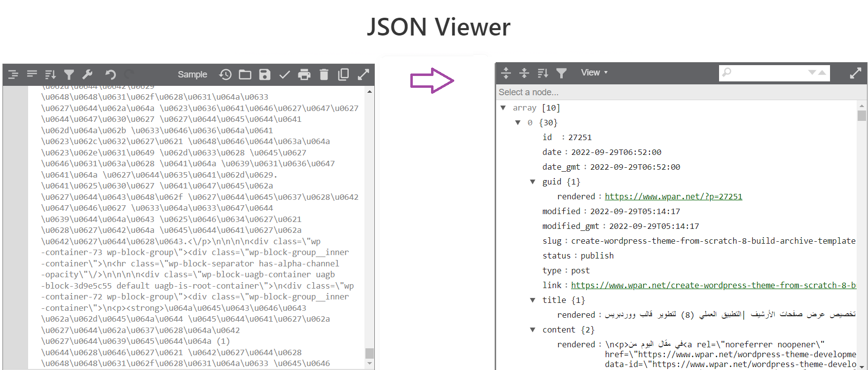The height and width of the screenshot is (370, 868).
Task: Format JSON with indentation in left editor
Action: (13, 74)
